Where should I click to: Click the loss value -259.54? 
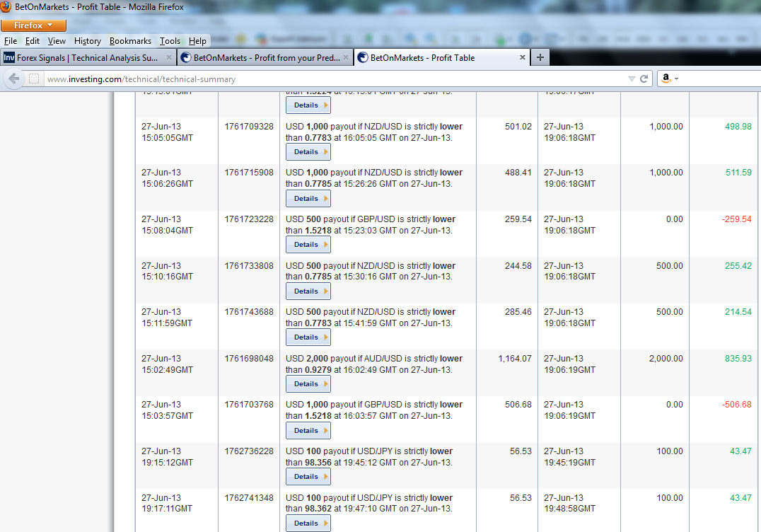point(737,219)
